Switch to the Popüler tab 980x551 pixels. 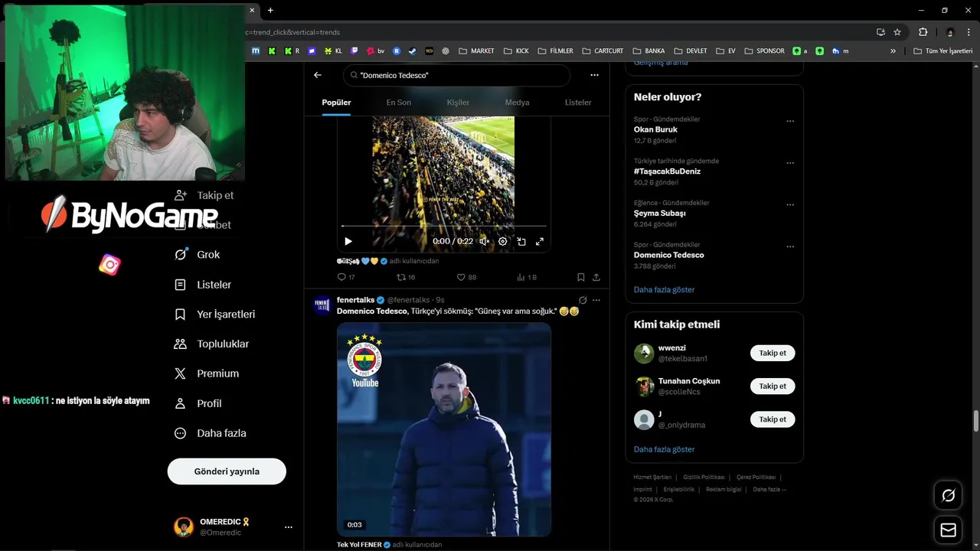click(336, 103)
